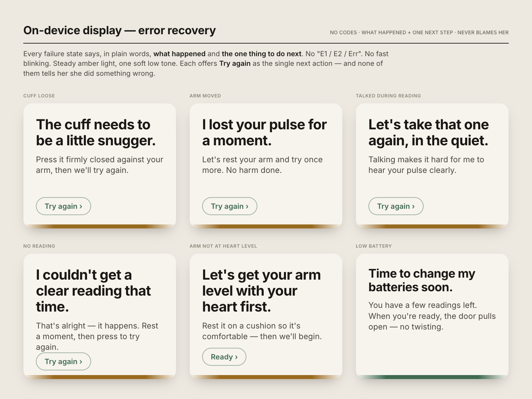Click the 'Let's get your arm level' headline
The width and height of the screenshot is (532, 399).
(261, 291)
